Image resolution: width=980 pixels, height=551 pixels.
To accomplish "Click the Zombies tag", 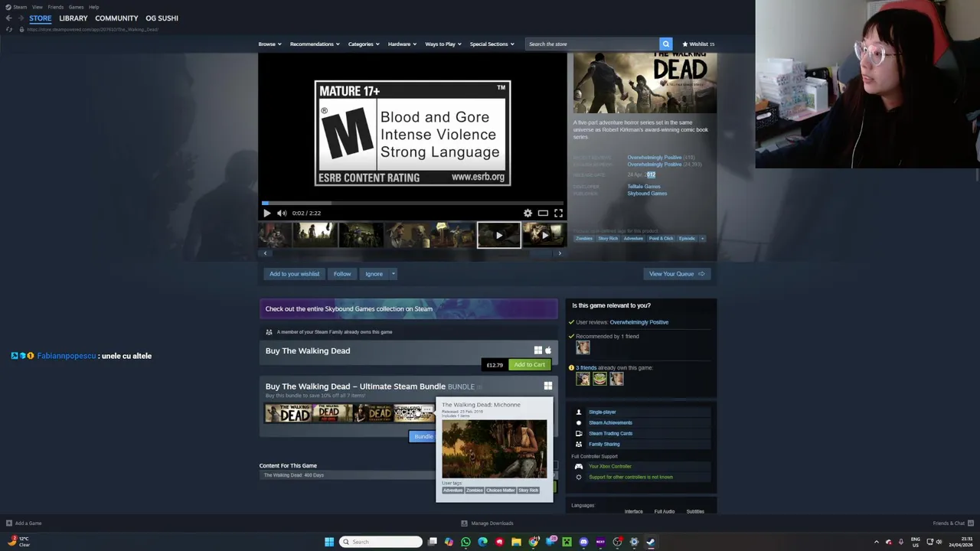I will click(584, 238).
